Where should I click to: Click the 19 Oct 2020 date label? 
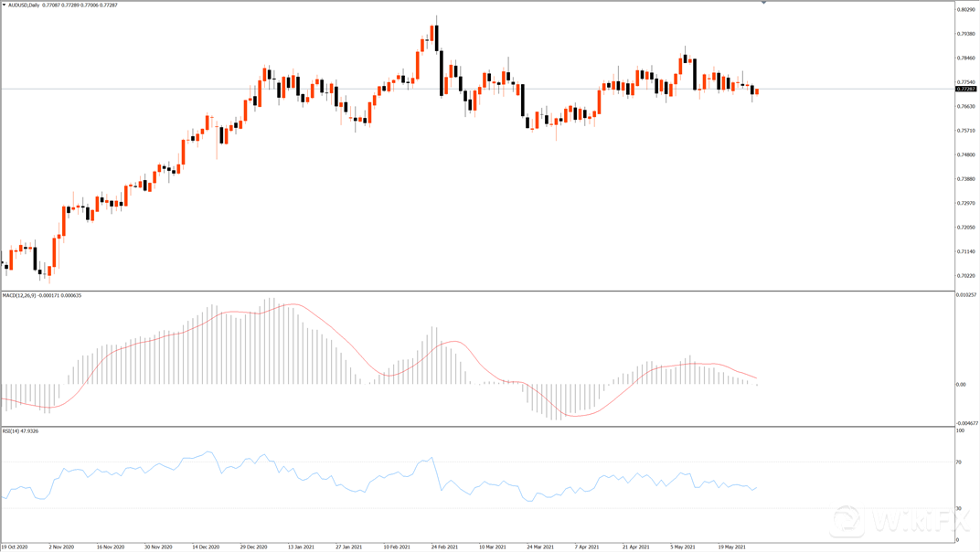click(x=15, y=547)
